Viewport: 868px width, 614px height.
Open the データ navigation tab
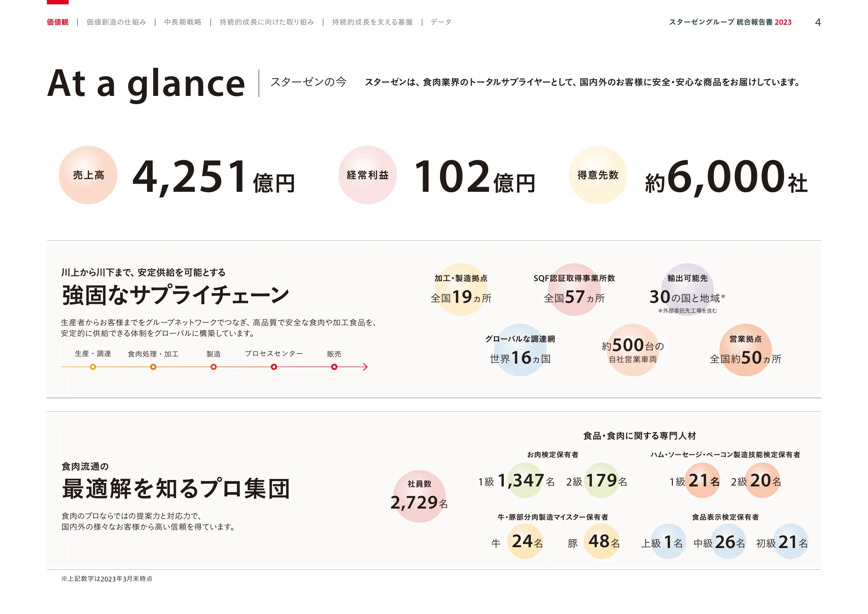tap(441, 22)
